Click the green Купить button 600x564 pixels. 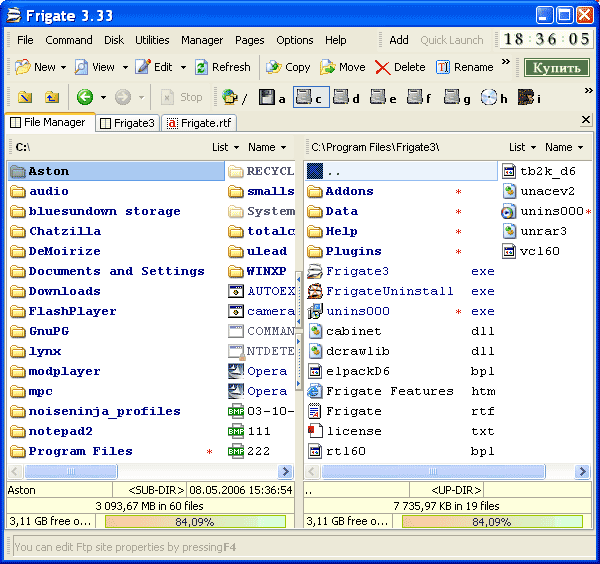coord(557,68)
